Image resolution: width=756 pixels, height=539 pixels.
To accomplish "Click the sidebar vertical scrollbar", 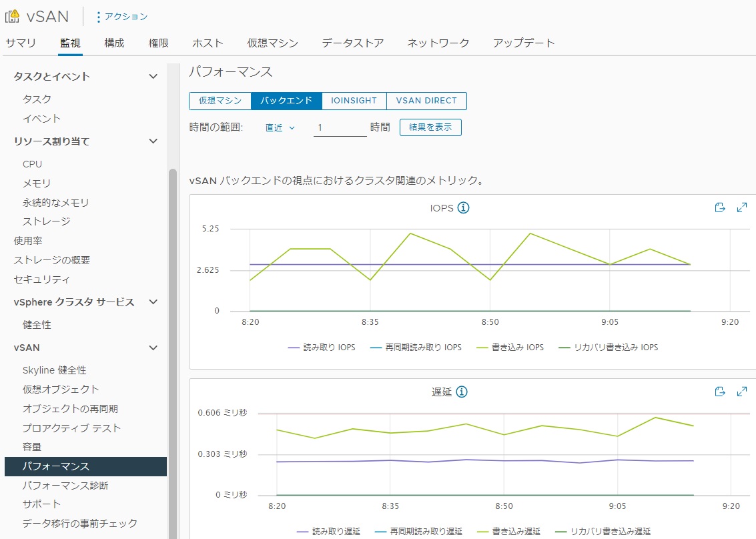I will pos(173,334).
